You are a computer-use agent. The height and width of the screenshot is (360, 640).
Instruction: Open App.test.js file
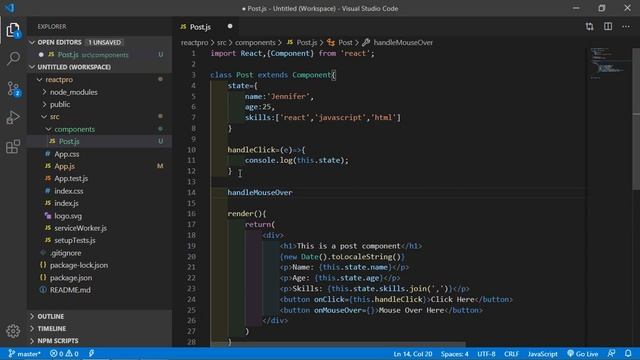click(100, 178)
